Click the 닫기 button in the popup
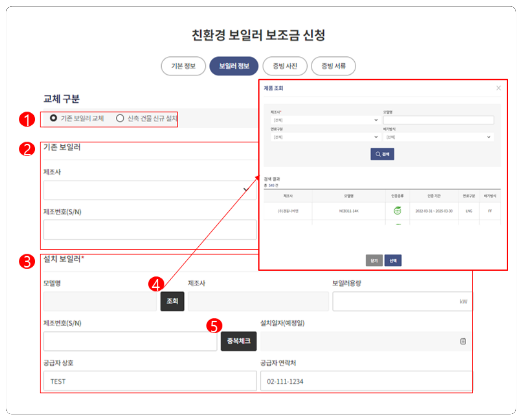This screenshot has width=524, height=420. [x=373, y=260]
